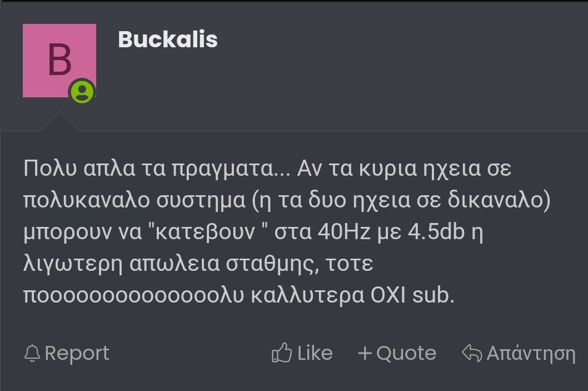Screen dimensions: 588x391
Task: Click the letter B inside the avatar
Action: coord(59,60)
